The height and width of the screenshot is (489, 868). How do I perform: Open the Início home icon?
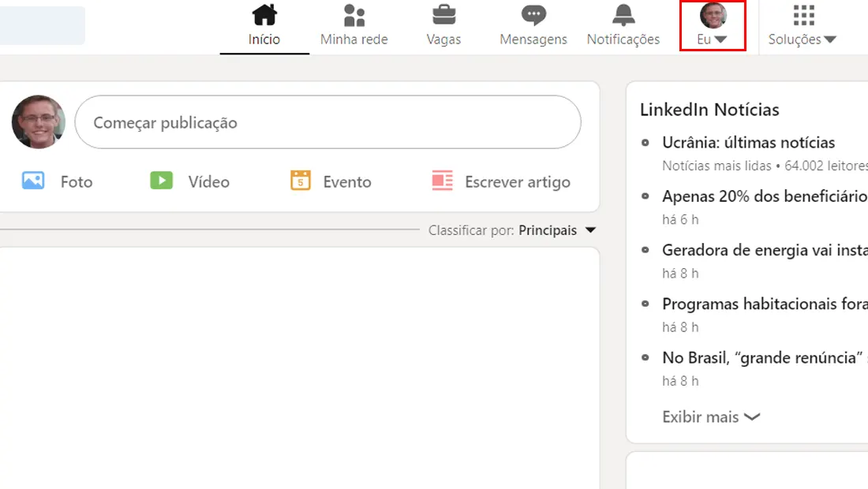coord(264,15)
